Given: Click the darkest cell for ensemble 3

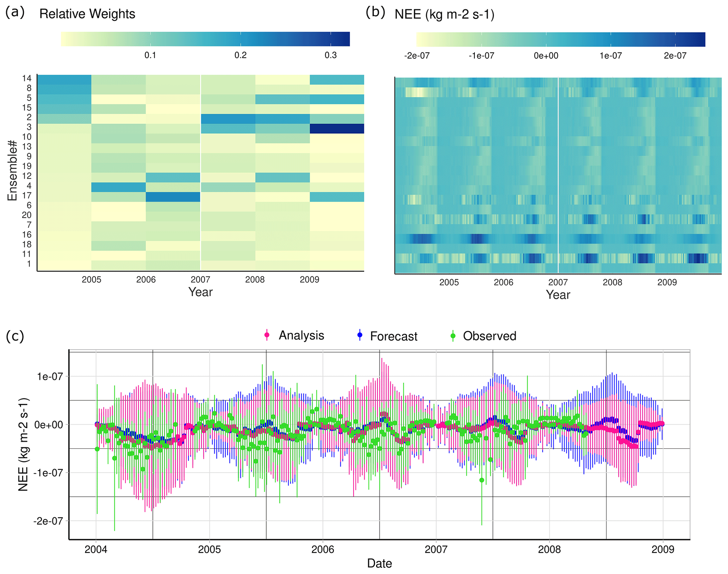Looking at the screenshot, I should click(337, 129).
